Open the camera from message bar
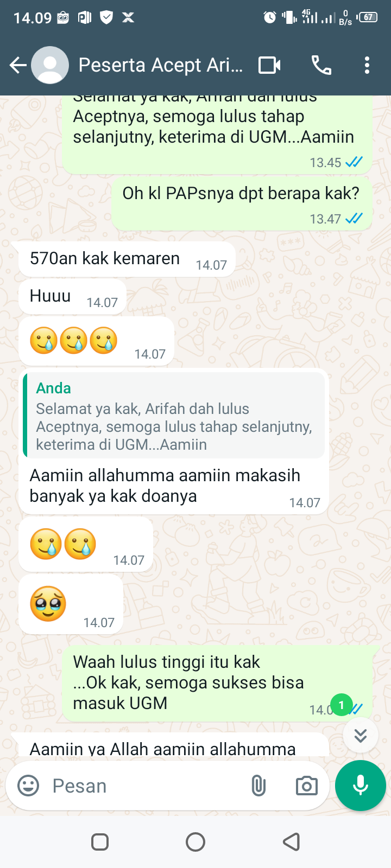 click(306, 786)
